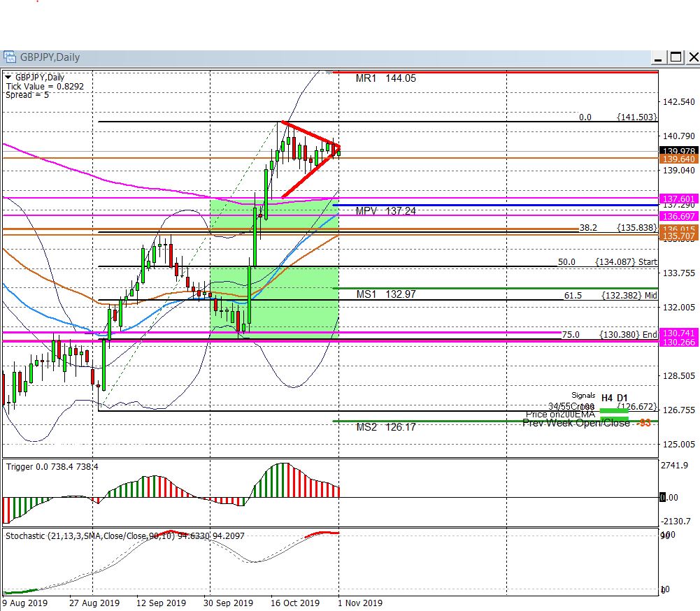Close the GBPJPY,Daily chart window
Screen dimensions: 700x611
coord(692,57)
